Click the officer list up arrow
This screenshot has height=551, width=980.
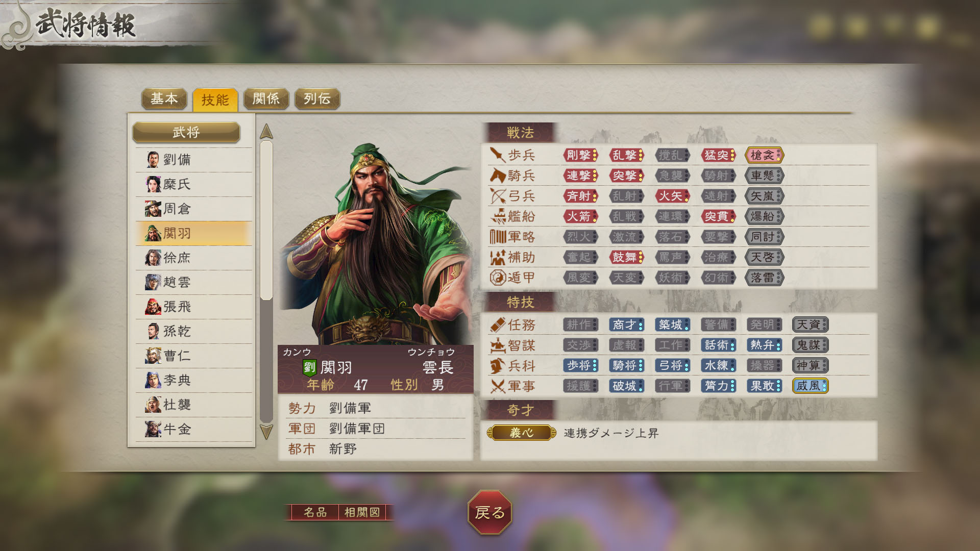pyautogui.click(x=266, y=132)
